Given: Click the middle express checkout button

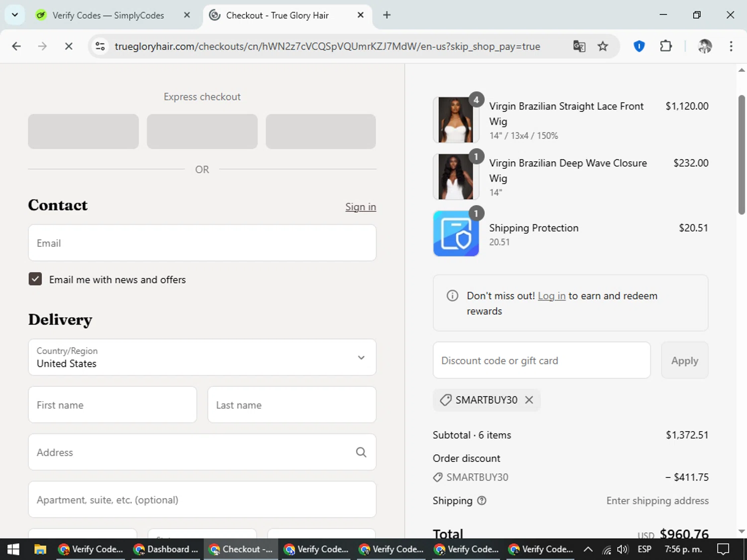Looking at the screenshot, I should [202, 131].
